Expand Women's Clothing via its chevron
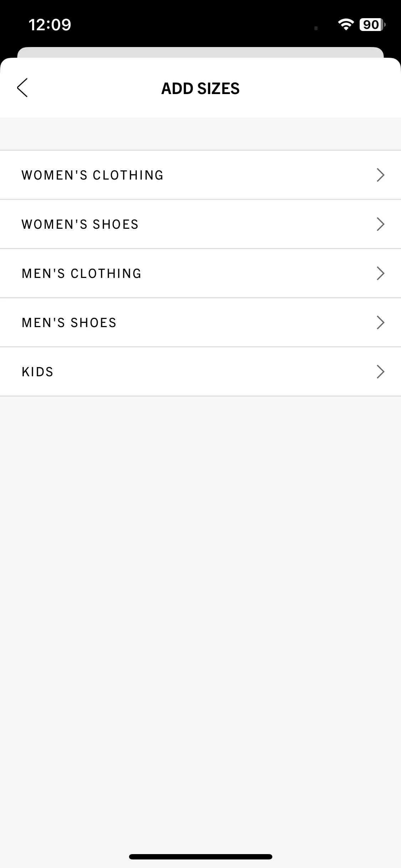 [380, 175]
